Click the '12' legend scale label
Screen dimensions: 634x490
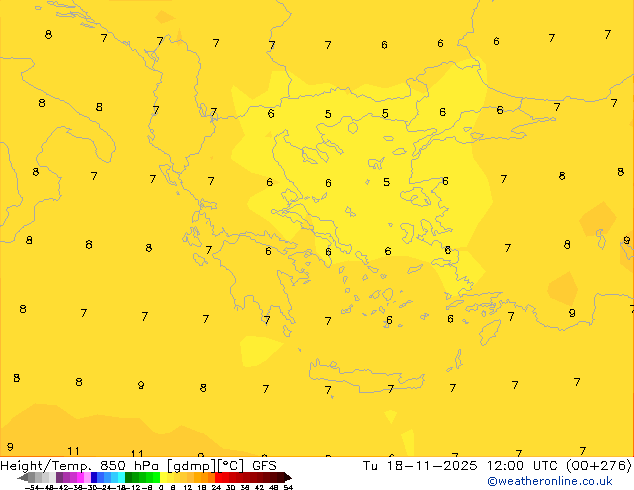tap(188, 487)
